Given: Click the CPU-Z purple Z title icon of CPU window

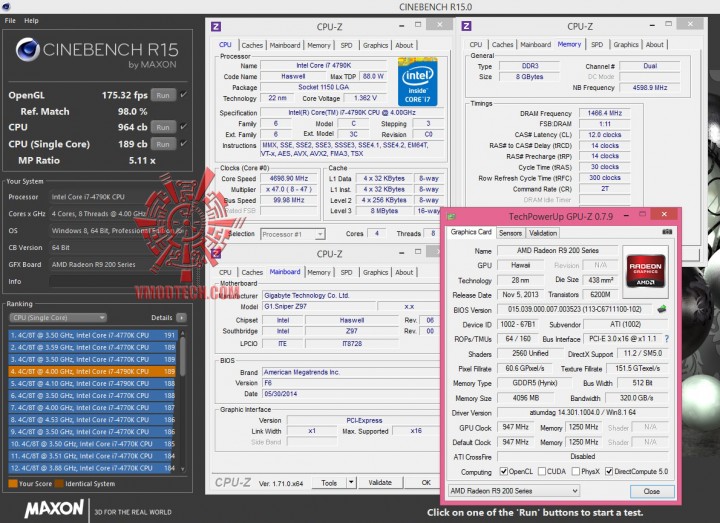Looking at the screenshot, I should [x=216, y=27].
